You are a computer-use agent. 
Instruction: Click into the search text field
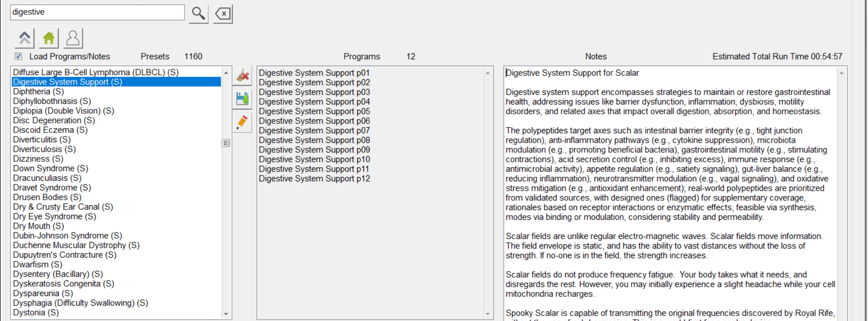(97, 12)
